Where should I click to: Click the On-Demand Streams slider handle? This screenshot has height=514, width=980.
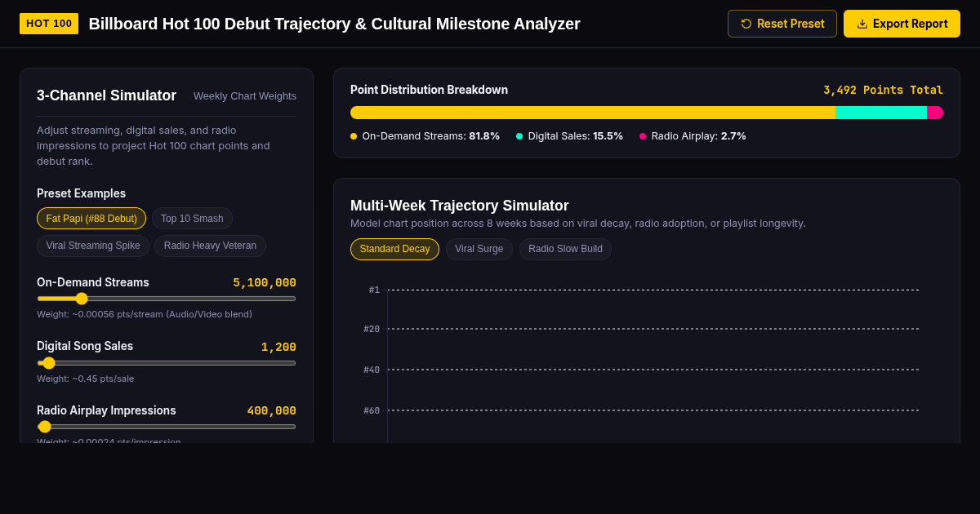click(82, 299)
